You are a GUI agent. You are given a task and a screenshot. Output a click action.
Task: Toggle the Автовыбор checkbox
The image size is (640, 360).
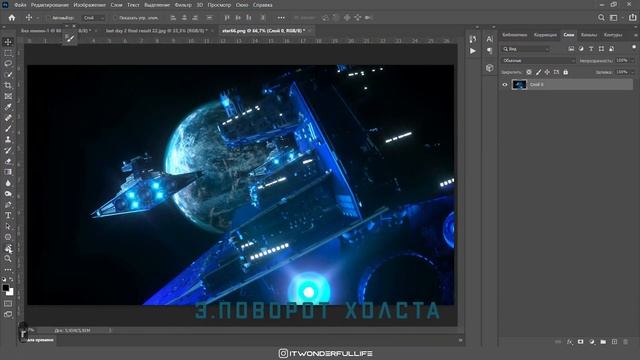pyautogui.click(x=49, y=18)
